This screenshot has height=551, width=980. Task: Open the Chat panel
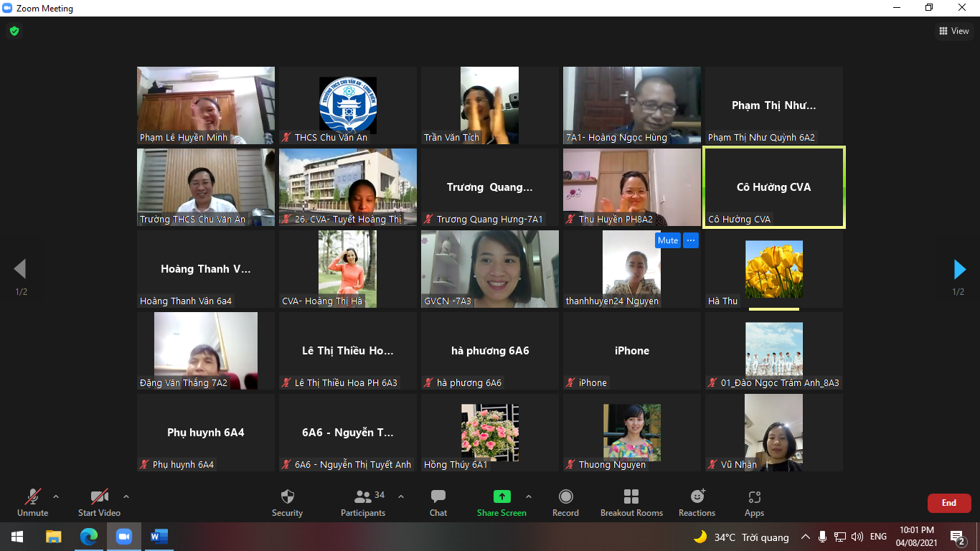click(438, 502)
